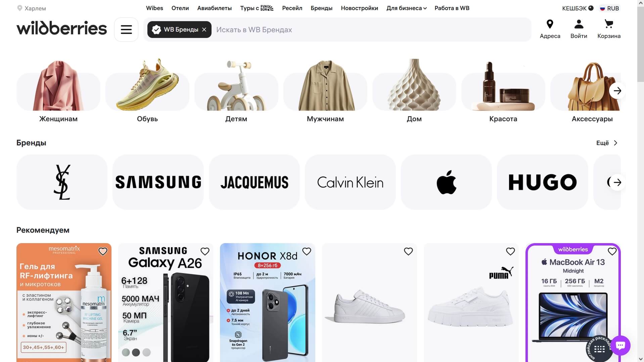Open Авиабилеты in the top menu
Screen dimensions: 644x362
[214, 8]
